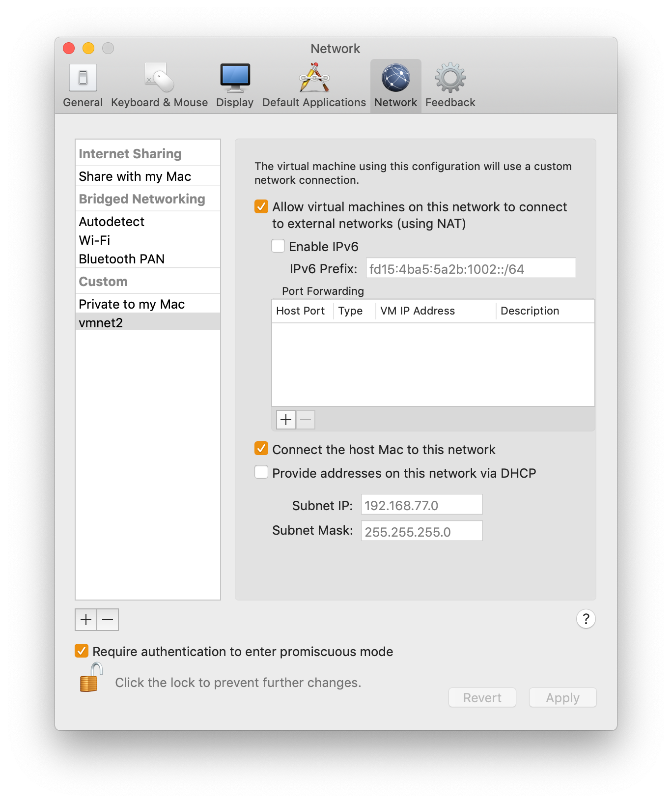Screen dimensions: 672x803
Task: Remove the selected port forwarding rule
Action: [x=306, y=420]
